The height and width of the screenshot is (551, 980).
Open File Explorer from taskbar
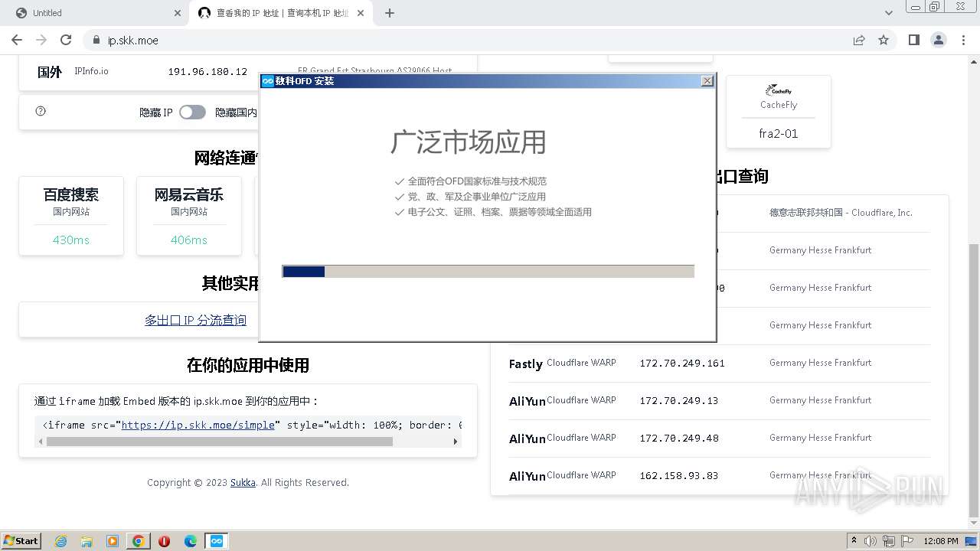(87, 541)
